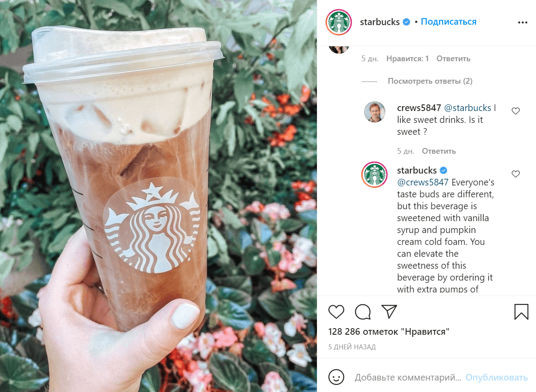Viewport: 536px width, 392px height.
Task: Open starbucks username in header
Action: [380, 22]
